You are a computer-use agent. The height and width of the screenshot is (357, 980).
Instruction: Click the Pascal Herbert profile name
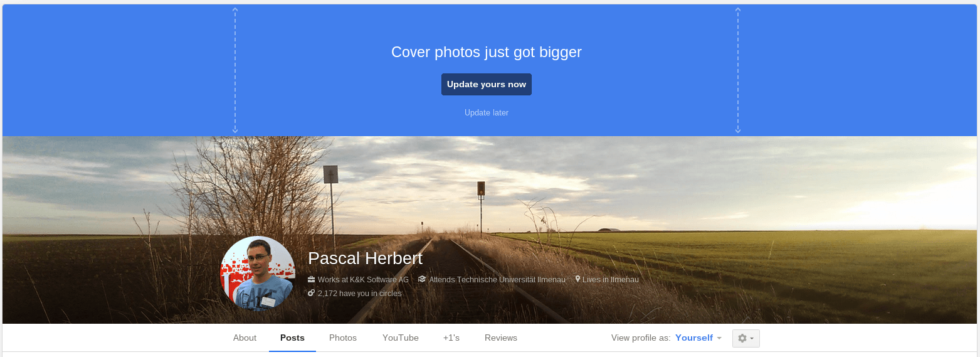(365, 258)
